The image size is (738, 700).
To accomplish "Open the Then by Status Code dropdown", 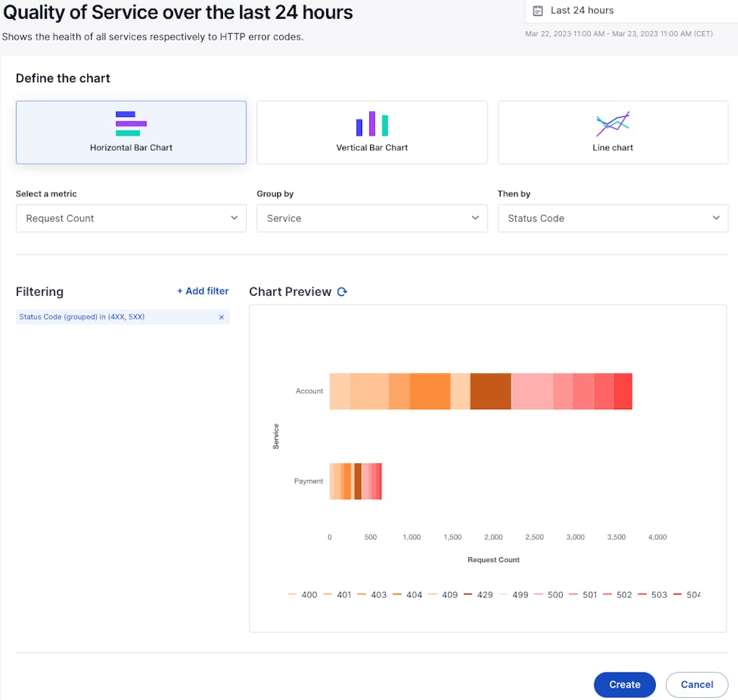I will pyautogui.click(x=612, y=218).
